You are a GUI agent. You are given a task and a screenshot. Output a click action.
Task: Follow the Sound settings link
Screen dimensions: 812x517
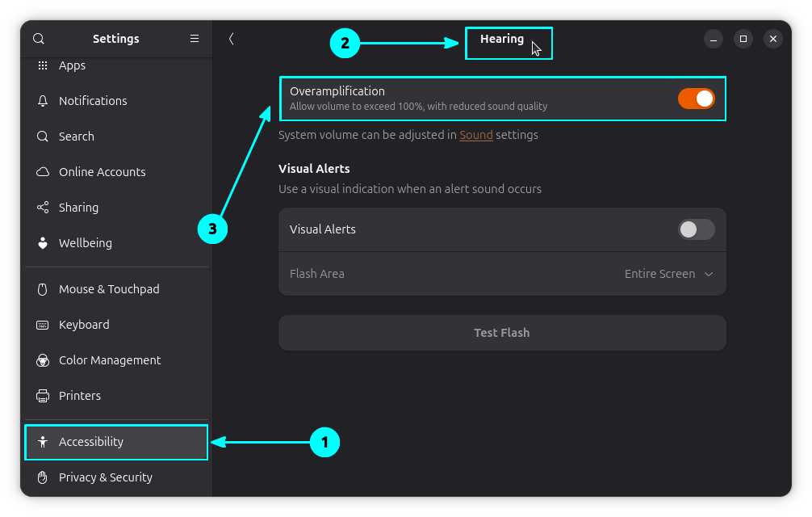476,135
